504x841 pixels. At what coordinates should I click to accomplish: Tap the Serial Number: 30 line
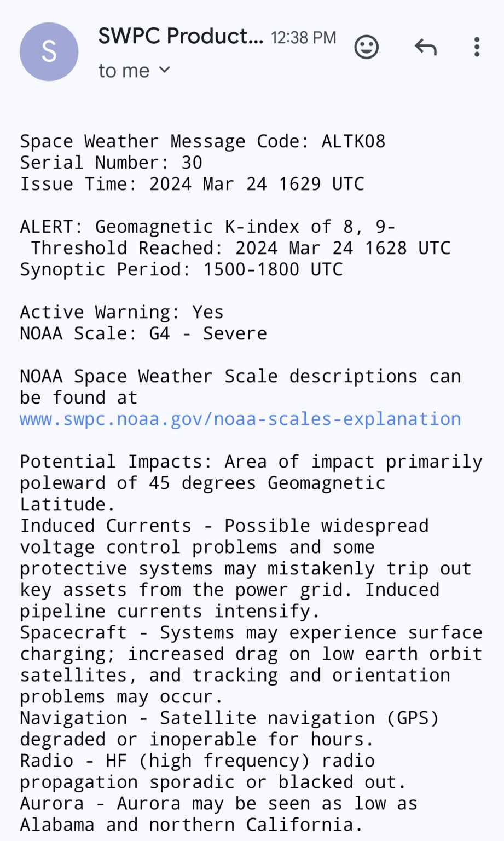111,163
